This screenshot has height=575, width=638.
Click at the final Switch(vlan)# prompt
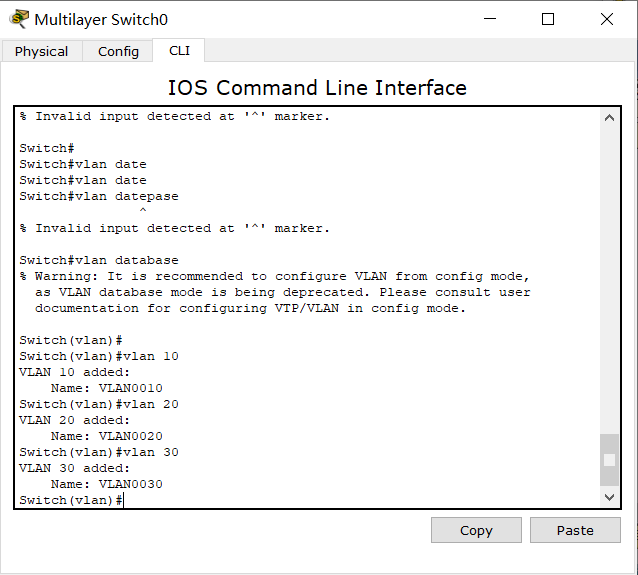pyautogui.click(x=71, y=500)
